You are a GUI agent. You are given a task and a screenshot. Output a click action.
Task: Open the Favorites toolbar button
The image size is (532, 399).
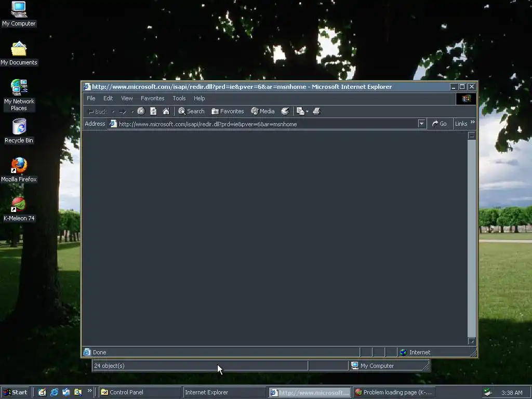(228, 111)
